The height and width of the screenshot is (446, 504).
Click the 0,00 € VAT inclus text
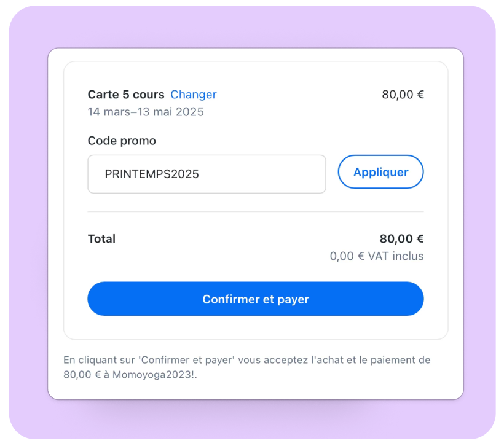(x=377, y=256)
